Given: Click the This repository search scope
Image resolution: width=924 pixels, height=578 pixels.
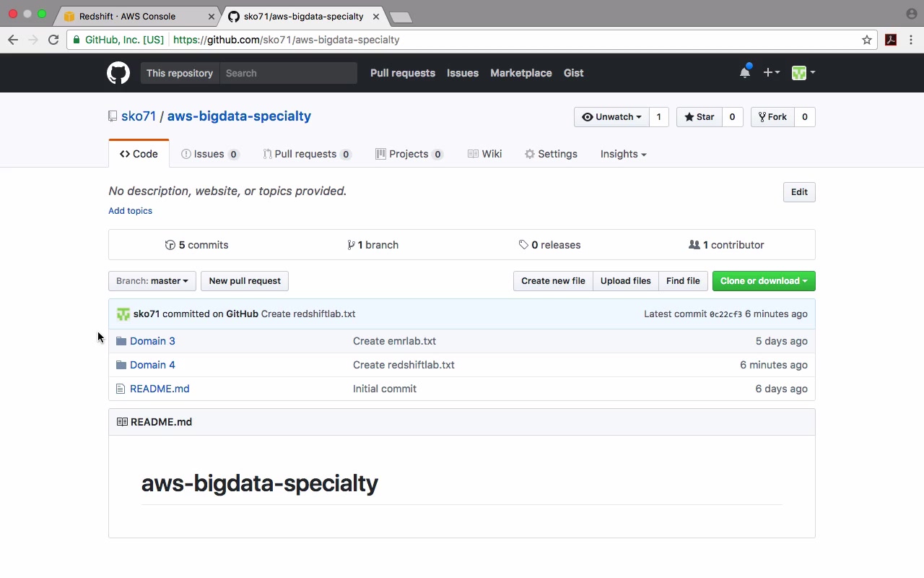Looking at the screenshot, I should pos(180,73).
